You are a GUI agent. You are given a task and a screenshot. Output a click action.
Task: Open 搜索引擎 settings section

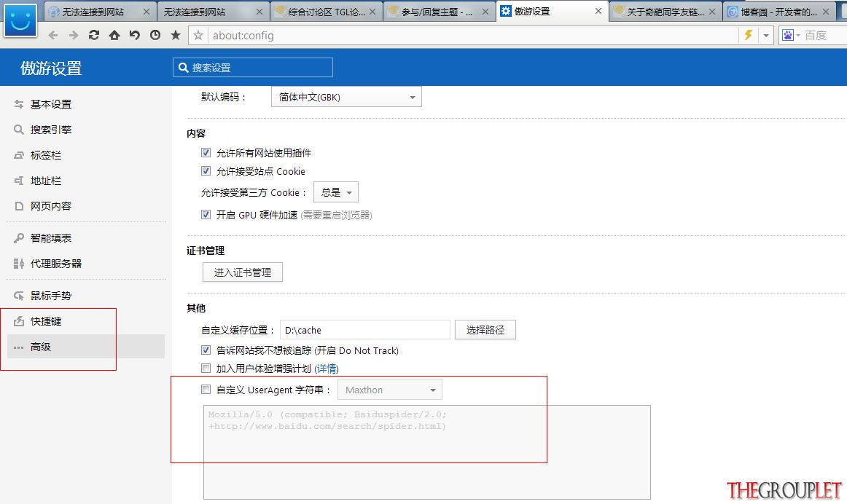51,130
